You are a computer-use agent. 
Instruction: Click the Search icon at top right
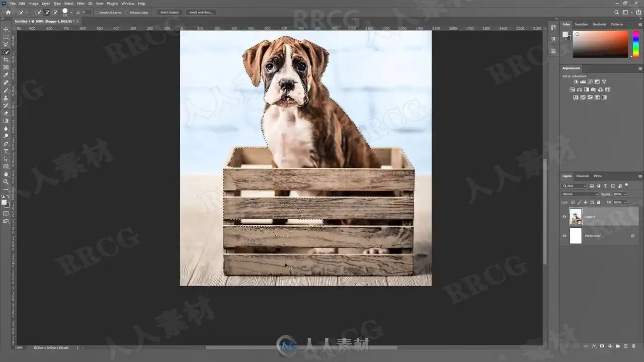click(617, 12)
